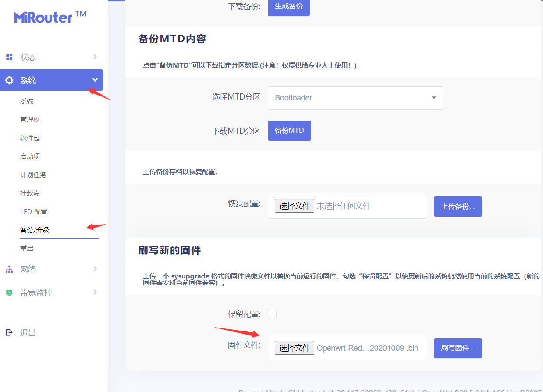Expand the Network menu chevron

95,269
